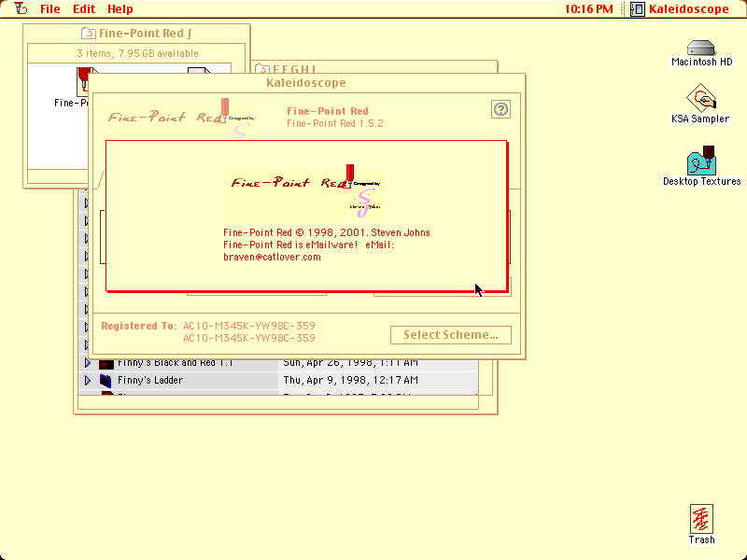This screenshot has height=560, width=747.
Task: Click the "Fine-Point Red 1.5.2" version text
Action: [x=335, y=123]
